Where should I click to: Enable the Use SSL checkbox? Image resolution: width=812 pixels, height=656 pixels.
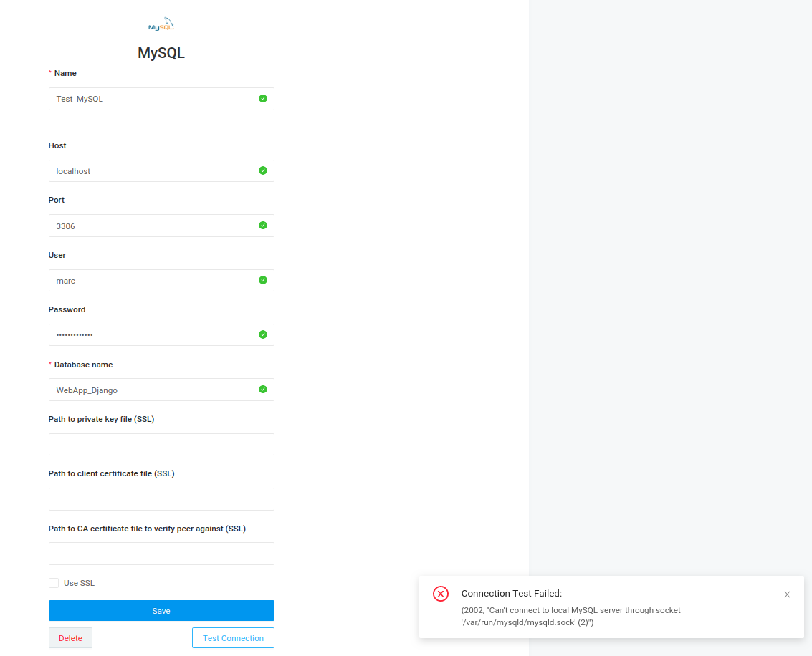(54, 583)
